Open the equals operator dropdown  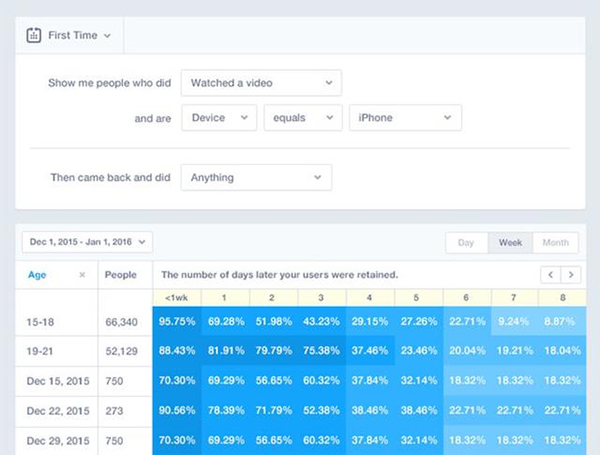tap(302, 118)
